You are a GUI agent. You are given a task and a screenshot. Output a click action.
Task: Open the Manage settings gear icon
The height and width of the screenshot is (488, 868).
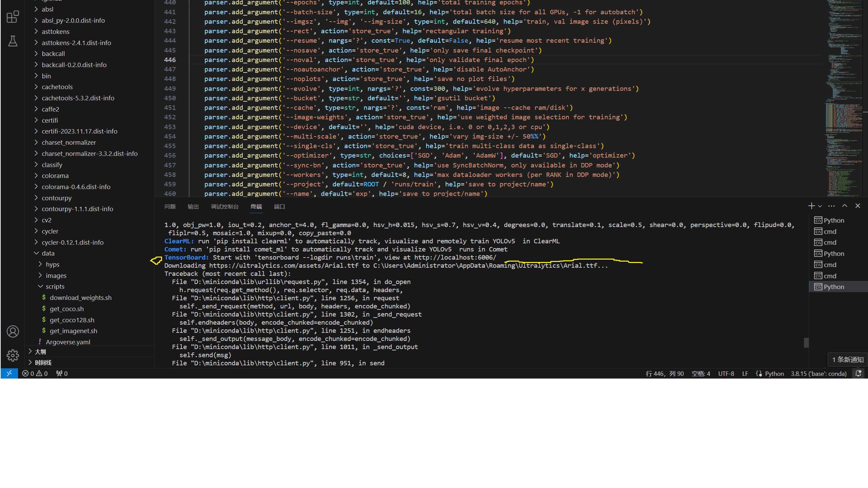(13, 355)
